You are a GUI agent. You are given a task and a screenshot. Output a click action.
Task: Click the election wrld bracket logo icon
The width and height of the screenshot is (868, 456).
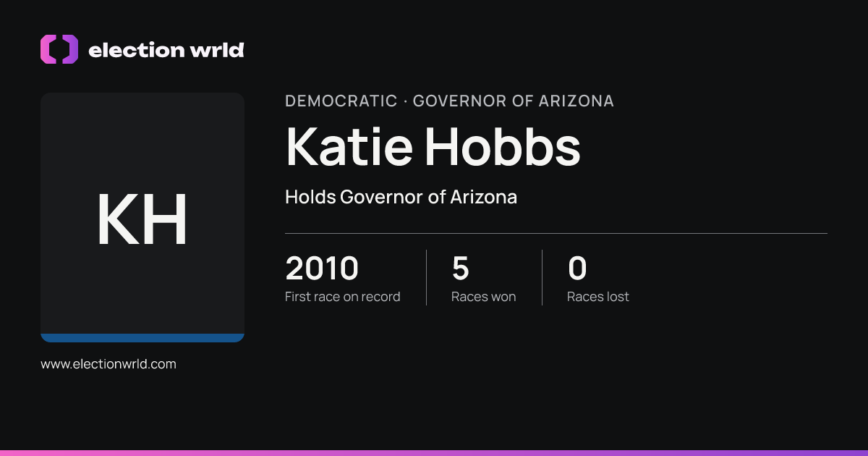59,49
